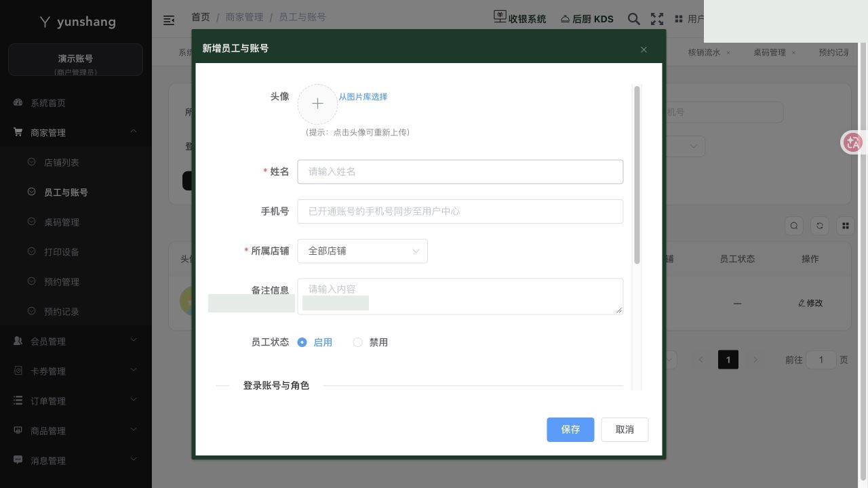The image size is (868, 488).
Task: Click the 订单管理 list icon
Action: [18, 401]
